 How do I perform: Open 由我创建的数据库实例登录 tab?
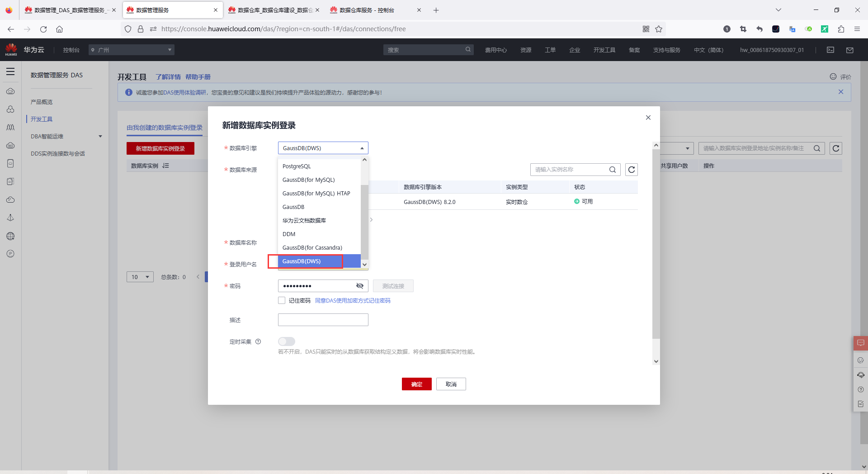tap(165, 128)
